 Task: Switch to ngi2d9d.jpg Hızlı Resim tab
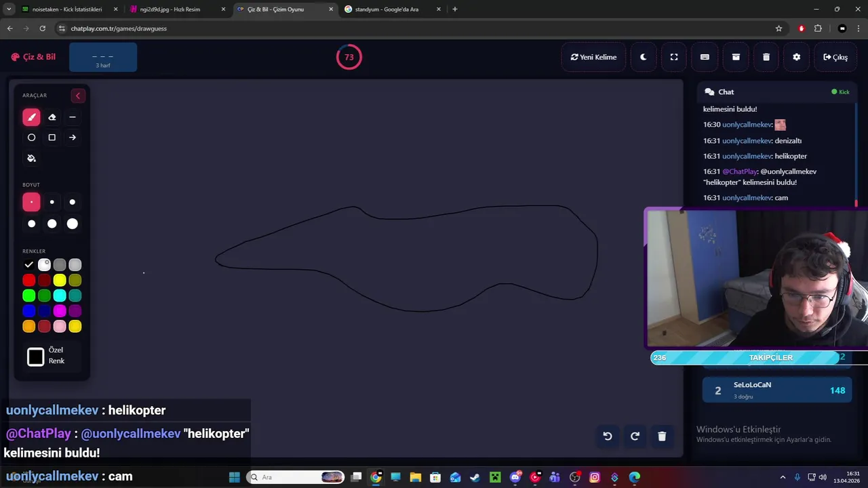[x=177, y=9]
